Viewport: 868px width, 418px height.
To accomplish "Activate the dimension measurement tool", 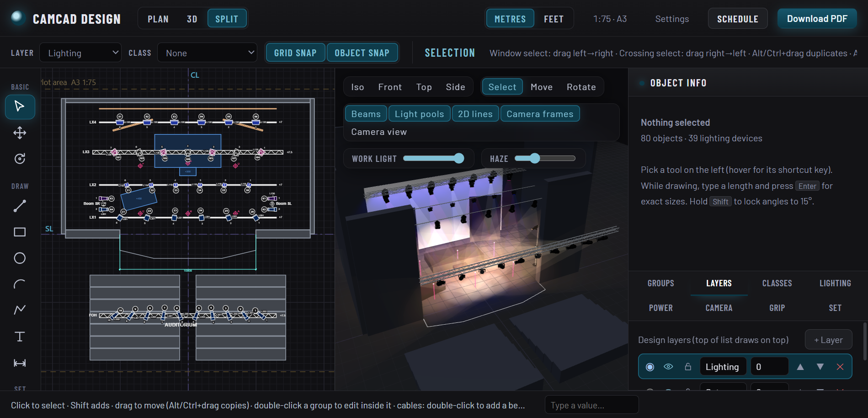I will (x=20, y=363).
